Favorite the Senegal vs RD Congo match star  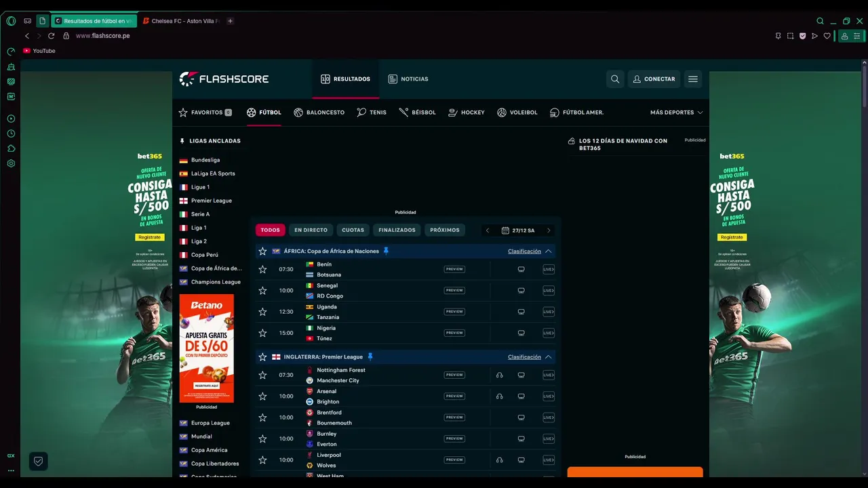coord(262,291)
